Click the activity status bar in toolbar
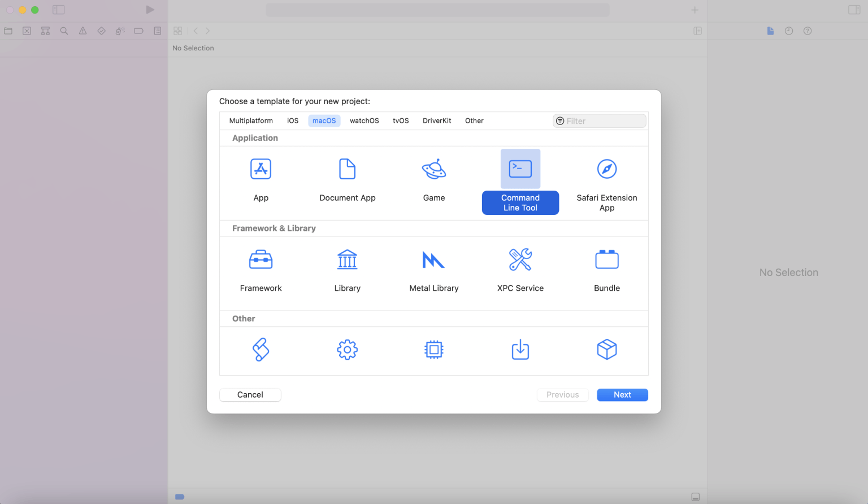 pyautogui.click(x=437, y=10)
